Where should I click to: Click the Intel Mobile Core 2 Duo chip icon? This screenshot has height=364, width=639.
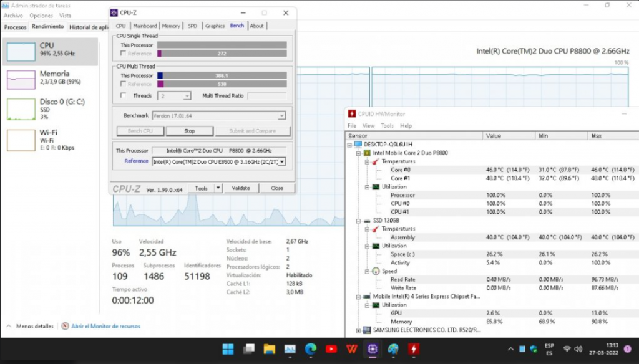tap(367, 153)
